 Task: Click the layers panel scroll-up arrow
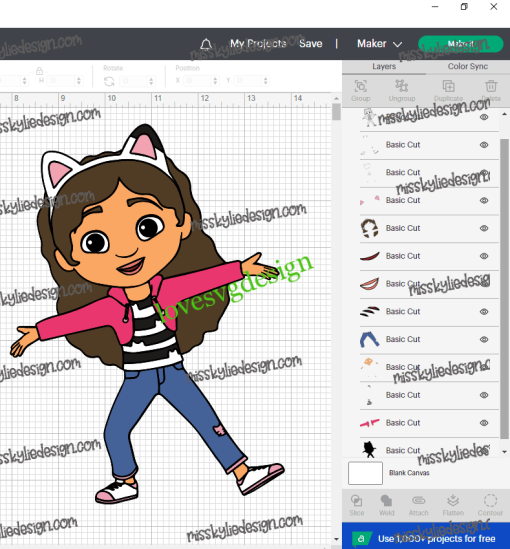(504, 114)
